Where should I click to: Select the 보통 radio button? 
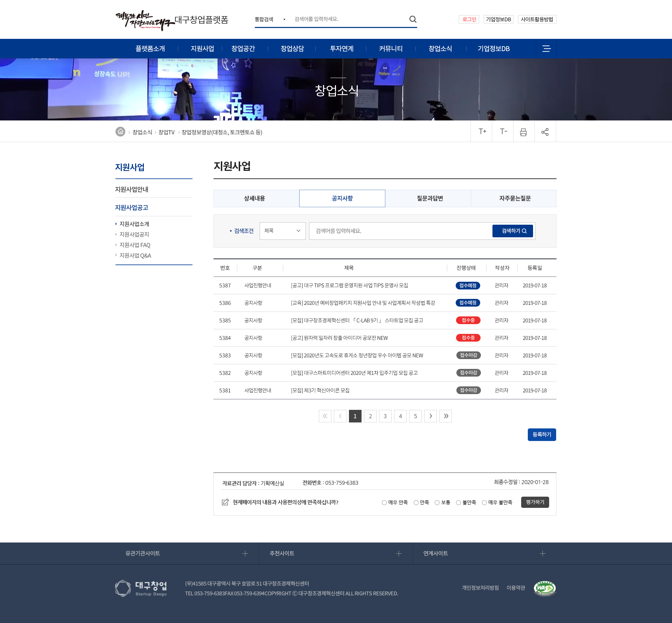437,503
